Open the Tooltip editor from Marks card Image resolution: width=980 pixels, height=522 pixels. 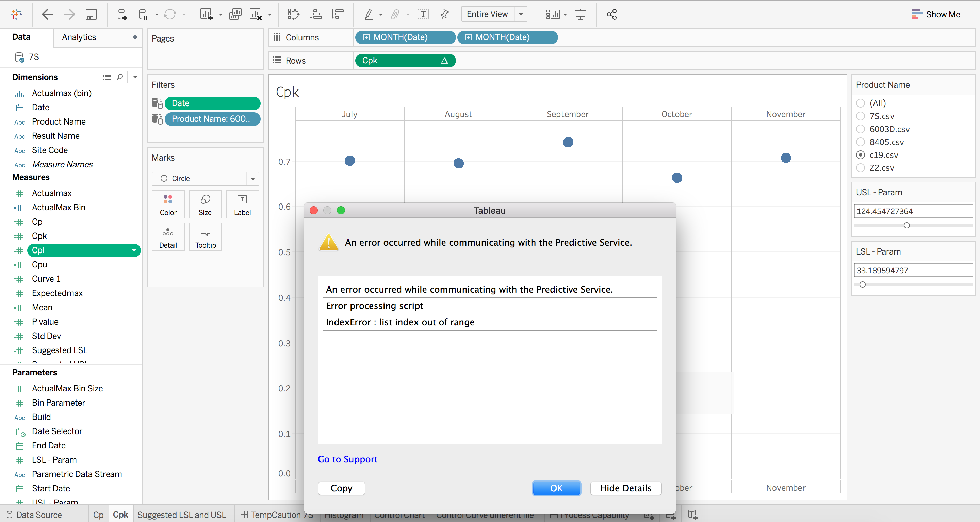coord(205,236)
